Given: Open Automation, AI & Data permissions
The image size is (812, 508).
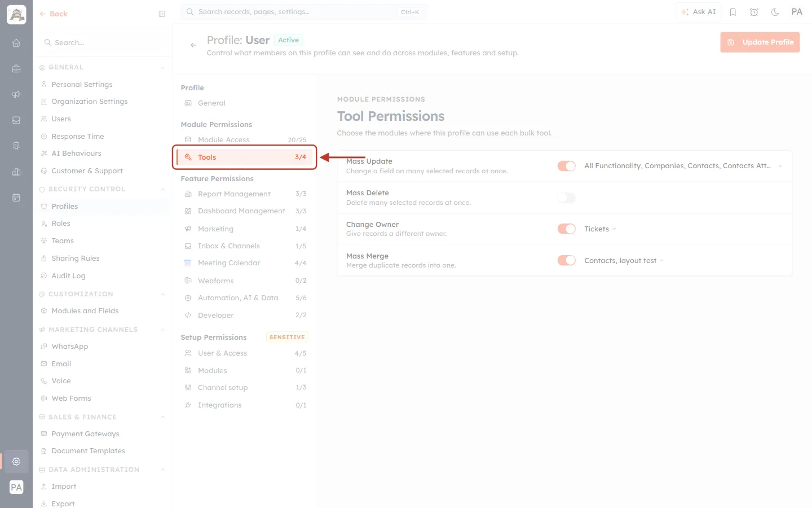Looking at the screenshot, I should 245,298.
